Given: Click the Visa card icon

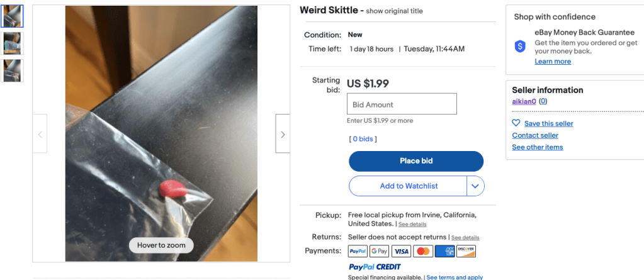Looking at the screenshot, I should 401,252.
